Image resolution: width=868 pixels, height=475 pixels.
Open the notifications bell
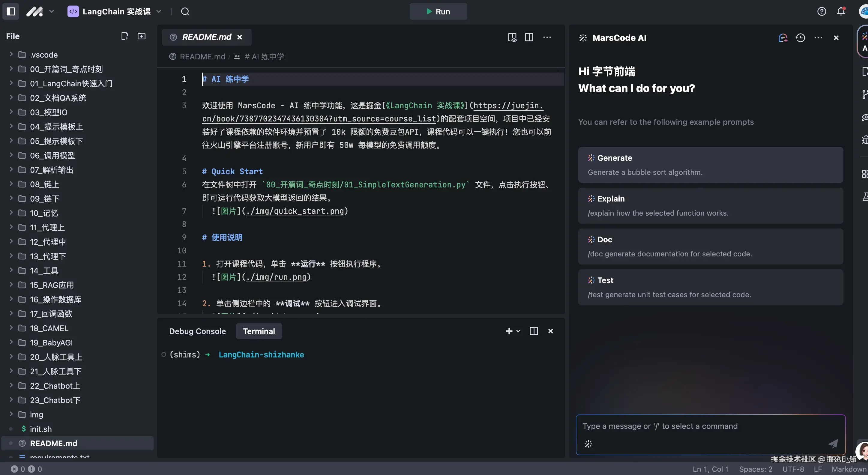(841, 11)
